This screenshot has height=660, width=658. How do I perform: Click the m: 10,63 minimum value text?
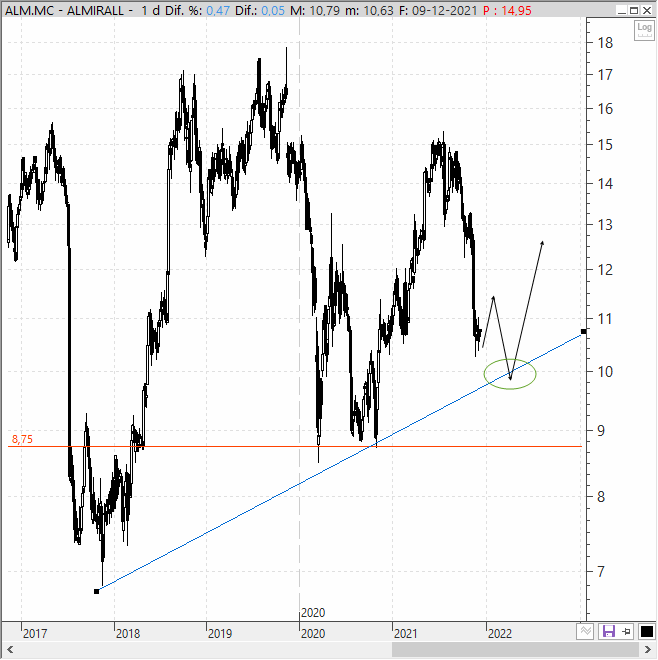click(x=369, y=11)
